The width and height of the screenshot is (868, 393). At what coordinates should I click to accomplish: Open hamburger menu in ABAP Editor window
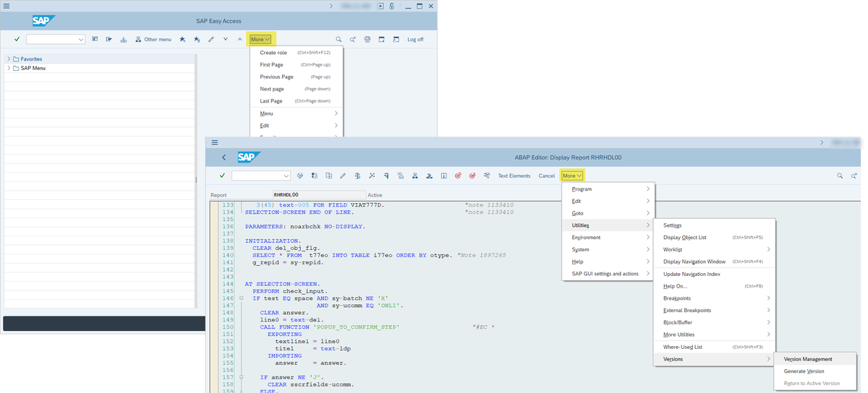coord(215,142)
